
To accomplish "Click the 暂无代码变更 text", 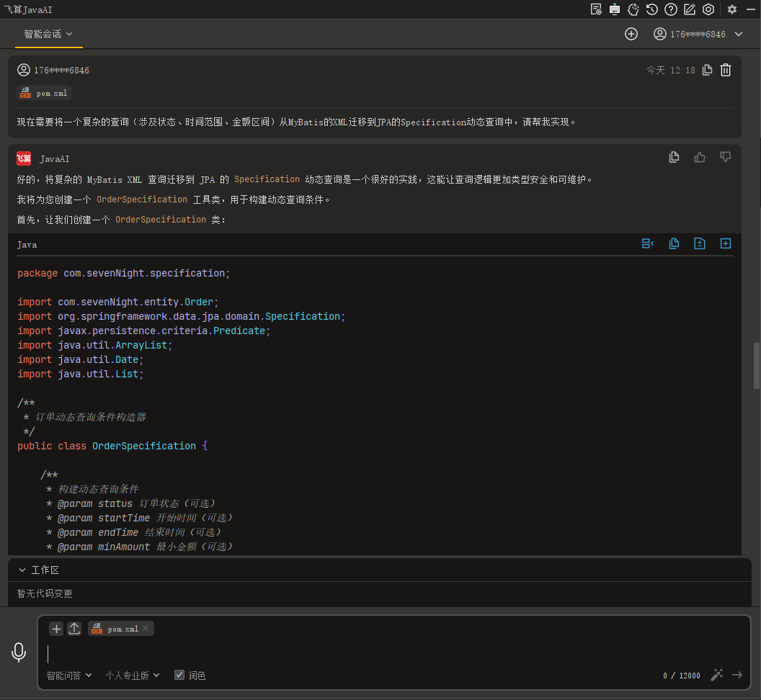I will click(45, 593).
